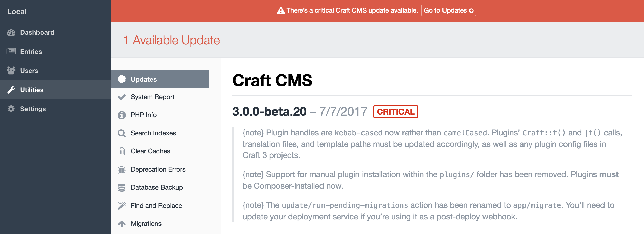Click the Deprecation Errors bug icon
The width and height of the screenshot is (644, 234).
click(122, 169)
